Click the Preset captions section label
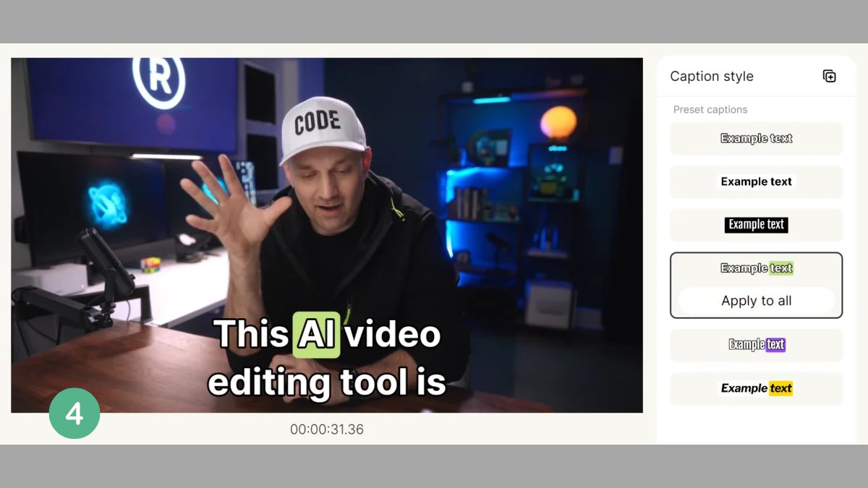This screenshot has height=488, width=868. (710, 109)
